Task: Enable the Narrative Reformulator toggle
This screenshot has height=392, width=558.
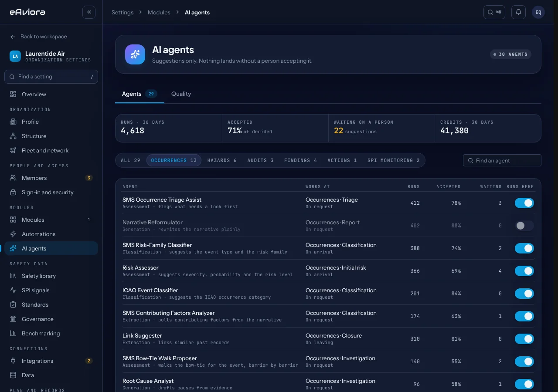Action: coord(524,226)
